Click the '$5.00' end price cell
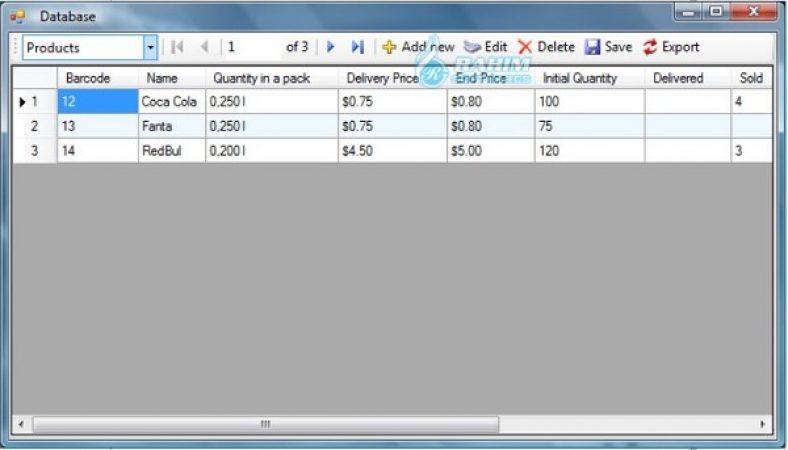Screen dimensions: 788x450 (x=490, y=151)
